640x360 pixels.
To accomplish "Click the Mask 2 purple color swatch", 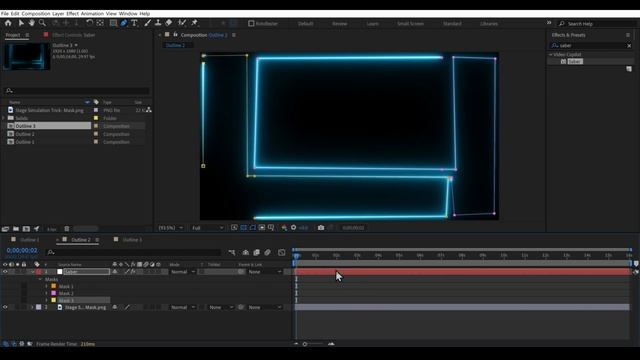I will (x=53, y=293).
